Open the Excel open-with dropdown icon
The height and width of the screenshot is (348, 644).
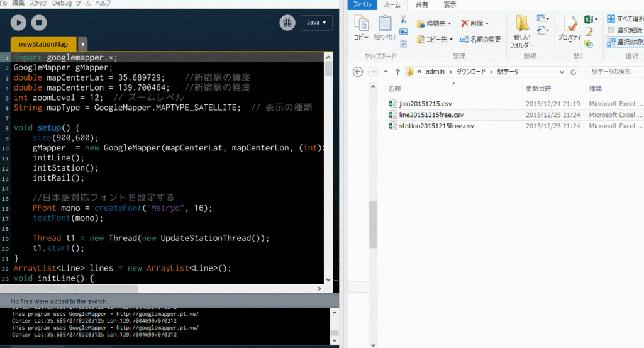(590, 20)
